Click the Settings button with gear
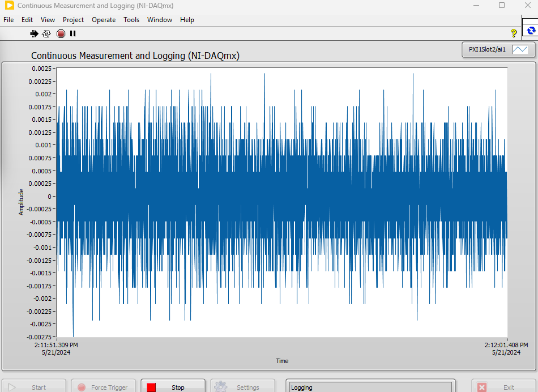 (242, 387)
